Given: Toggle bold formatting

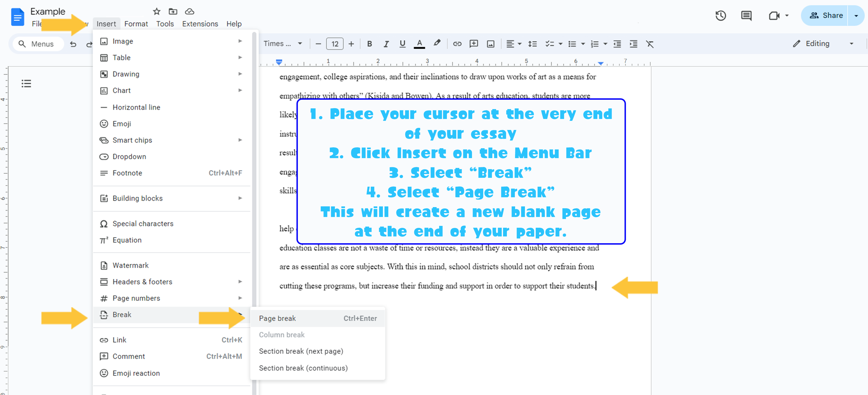Looking at the screenshot, I should tap(369, 44).
